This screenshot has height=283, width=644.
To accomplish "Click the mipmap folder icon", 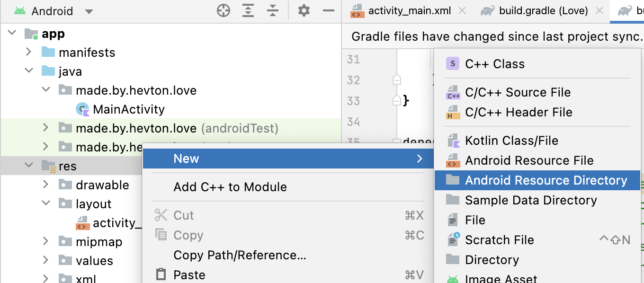I will [65, 241].
